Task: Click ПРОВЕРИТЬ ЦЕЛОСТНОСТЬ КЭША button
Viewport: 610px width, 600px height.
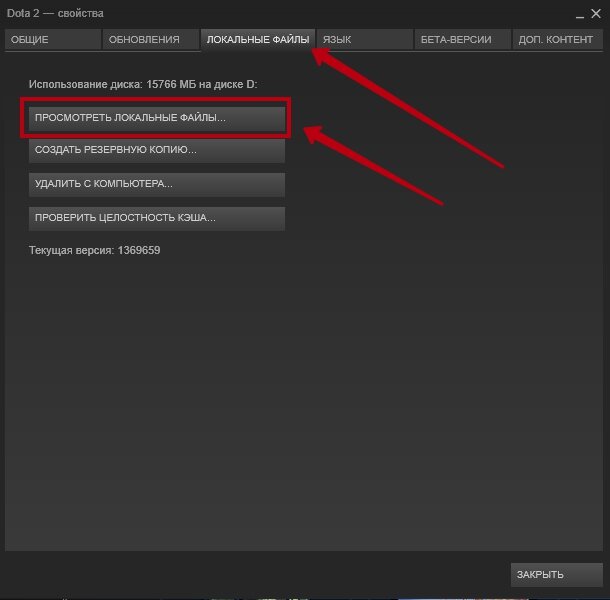Action: click(157, 218)
